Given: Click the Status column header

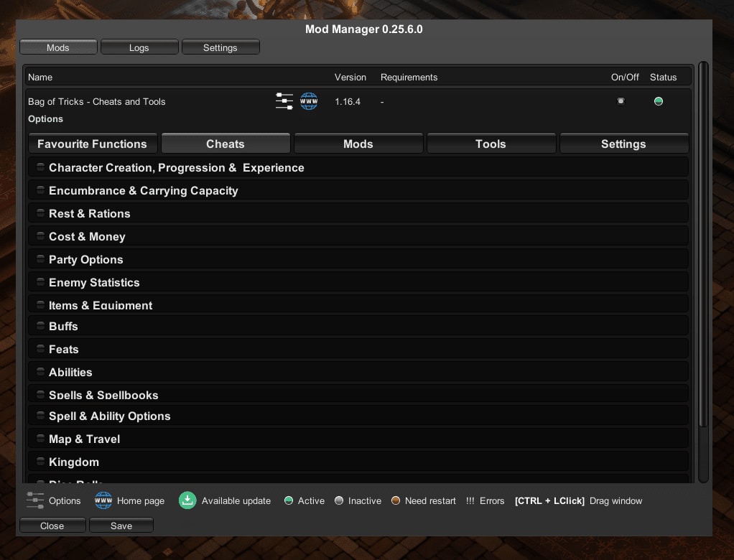Looking at the screenshot, I should (663, 78).
